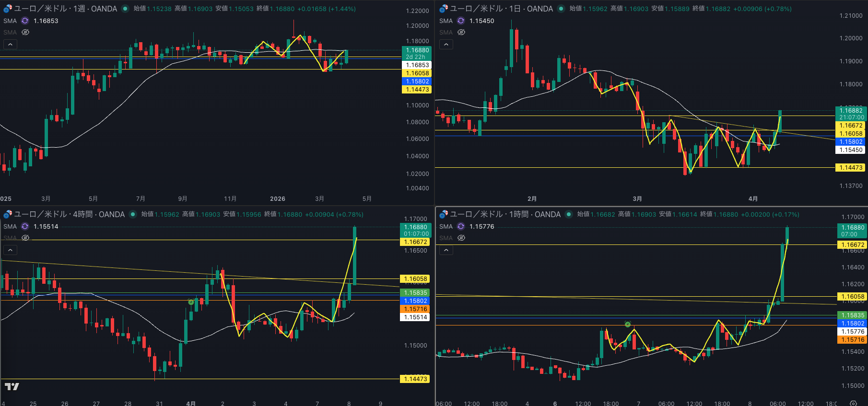Show the hidden SMA on weekly chart
The width and height of the screenshot is (868, 406).
(x=25, y=32)
